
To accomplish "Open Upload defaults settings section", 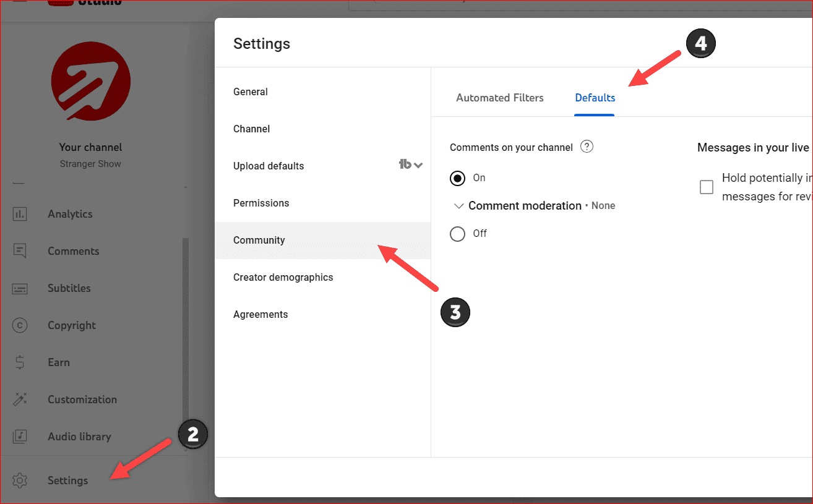I will 322,166.
